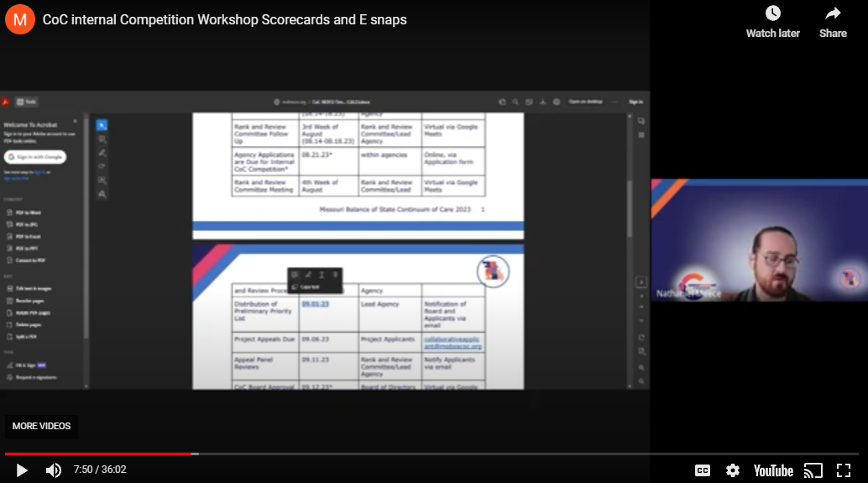Open Request e-signatures in the sidebar
Image resolution: width=868 pixels, height=483 pixels.
(32, 377)
